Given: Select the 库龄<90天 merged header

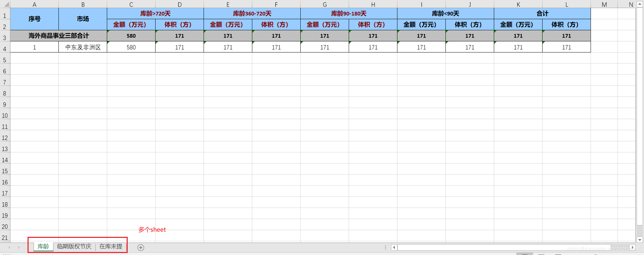Looking at the screenshot, I should 446,13.
